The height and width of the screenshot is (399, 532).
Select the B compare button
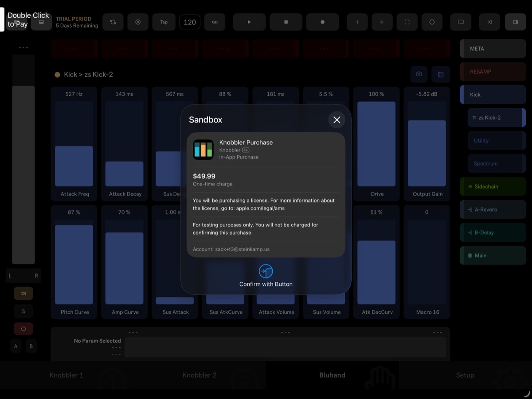(31, 346)
